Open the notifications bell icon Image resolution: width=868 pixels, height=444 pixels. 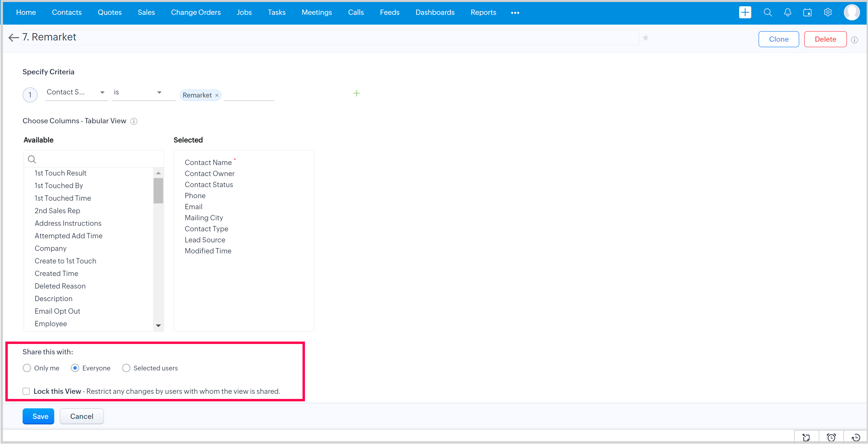click(787, 13)
